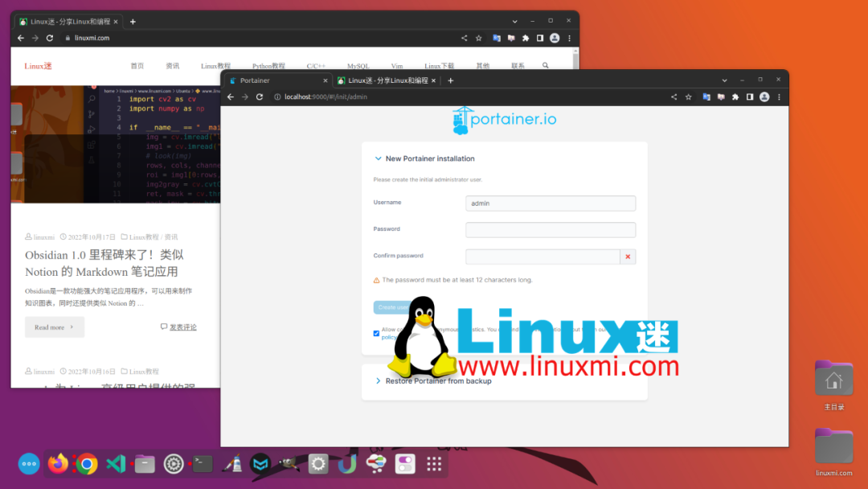Open the 发表评论 comment link
868x489 pixels.
point(182,327)
